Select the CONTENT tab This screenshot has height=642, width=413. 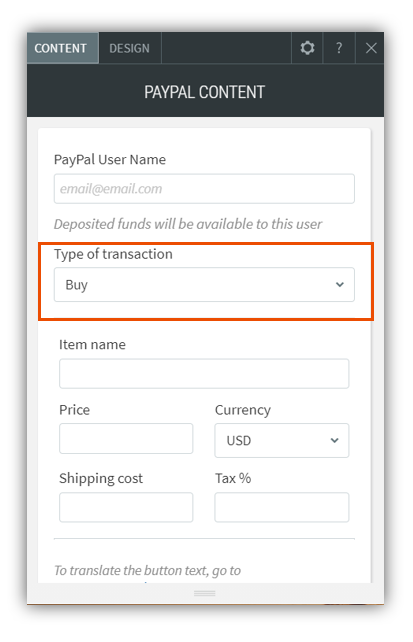[61, 48]
